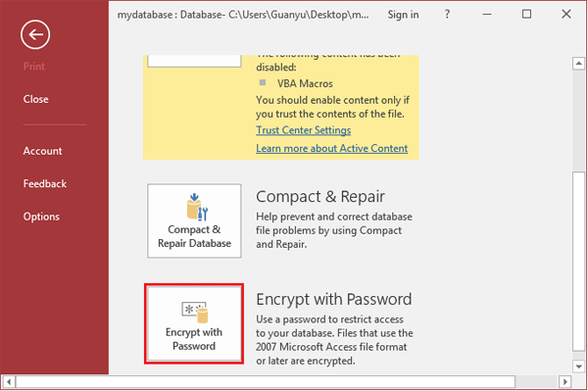Open Trust Center Settings link

coord(304,130)
